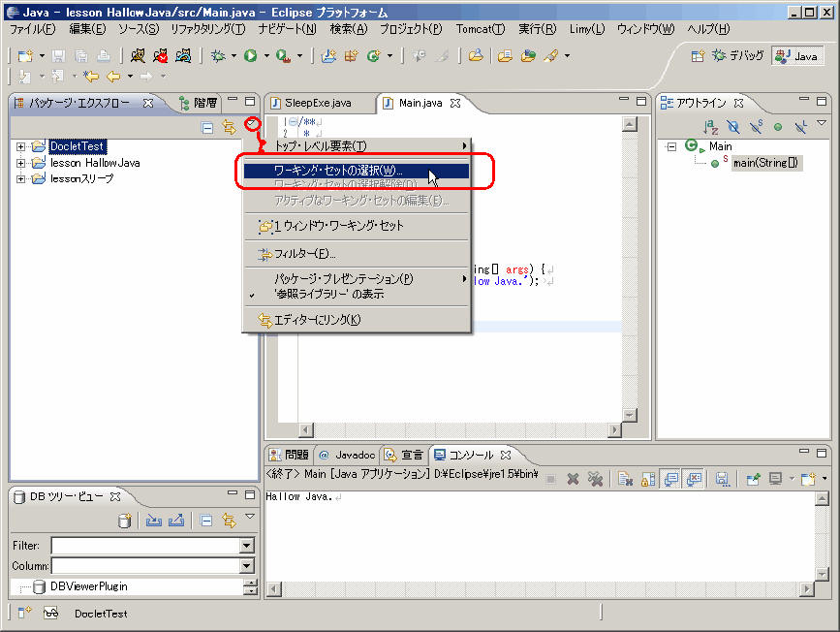Select ワーキング・セットの選択 menu entry
This screenshot has height=632, width=840.
[338, 171]
